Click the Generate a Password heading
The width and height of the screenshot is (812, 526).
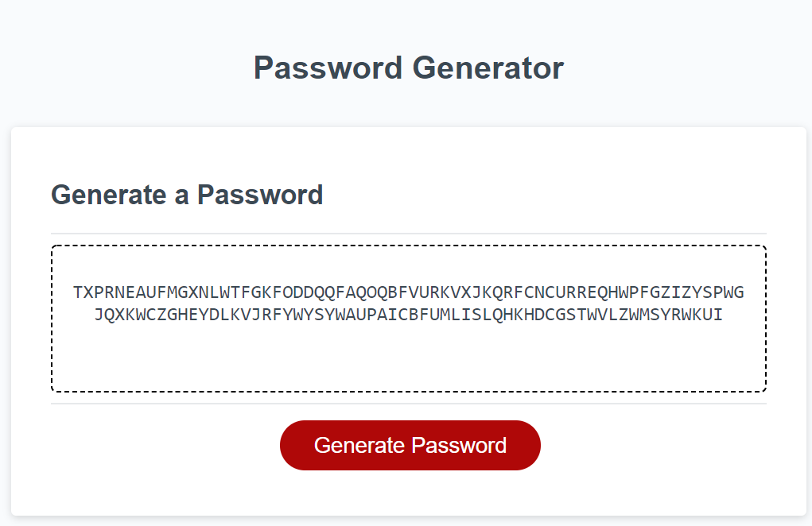pyautogui.click(x=187, y=194)
